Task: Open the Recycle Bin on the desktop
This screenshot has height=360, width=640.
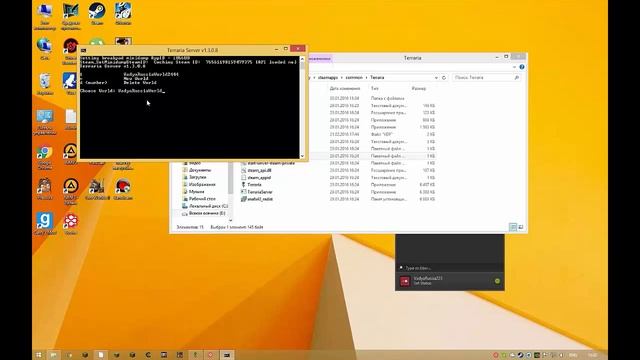Action: [x=45, y=81]
